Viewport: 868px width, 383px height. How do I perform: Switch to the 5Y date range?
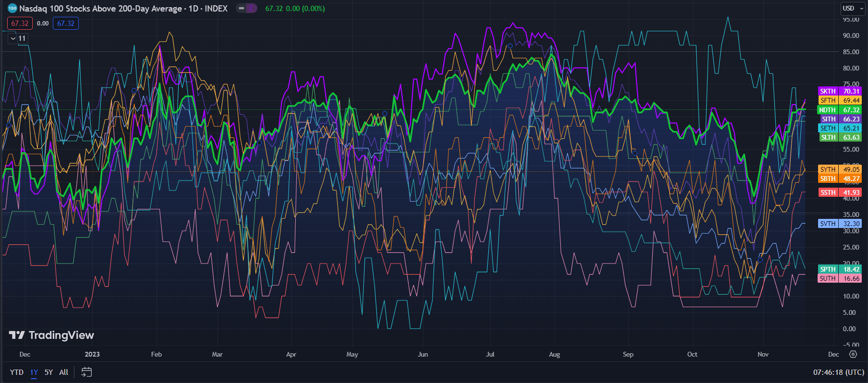(48, 372)
